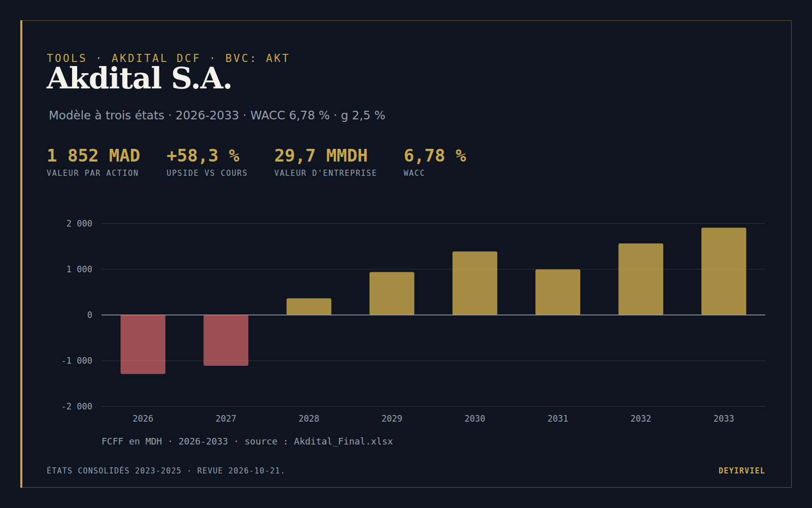Click the '2033' x-axis label
The width and height of the screenshot is (812, 508).
click(x=724, y=419)
